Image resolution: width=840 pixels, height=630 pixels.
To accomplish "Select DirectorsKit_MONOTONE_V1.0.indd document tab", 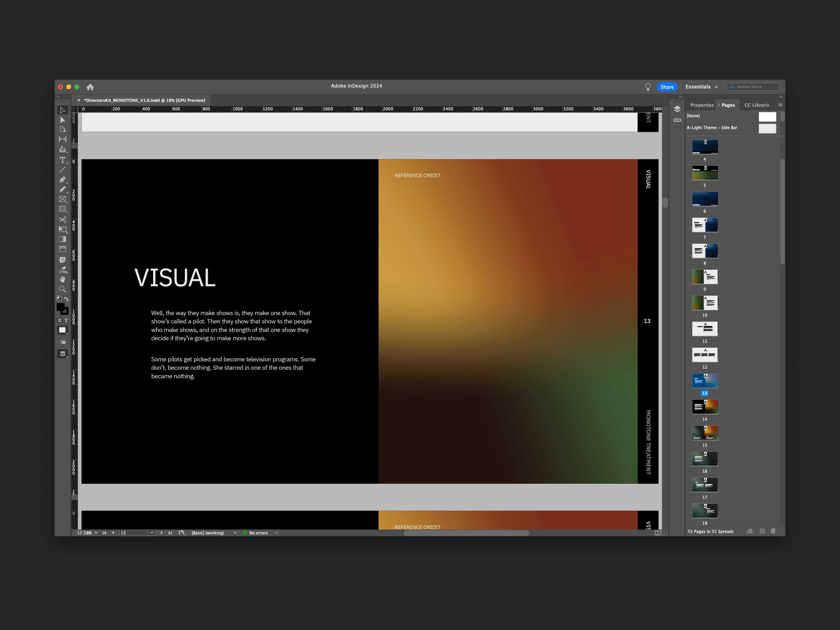I will (x=144, y=100).
